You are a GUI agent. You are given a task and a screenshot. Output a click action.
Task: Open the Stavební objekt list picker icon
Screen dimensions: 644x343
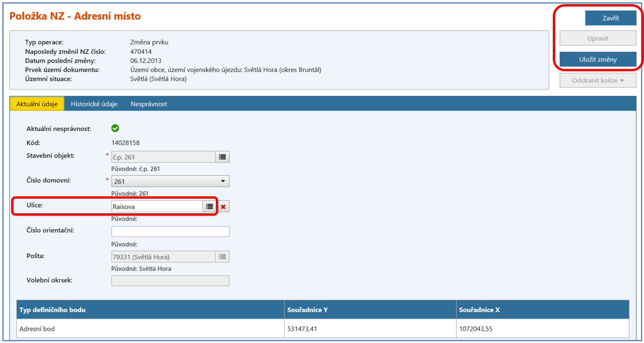(222, 157)
